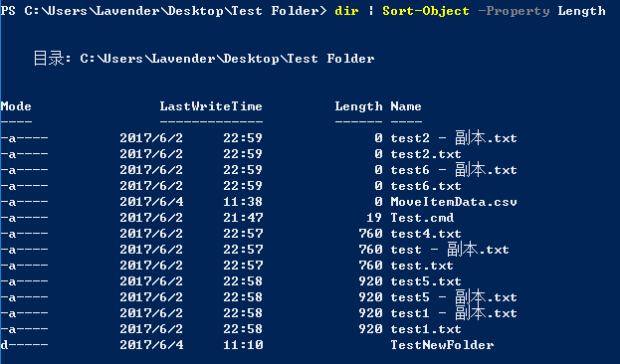Viewport: 620px width, 364px height.
Task: Click the 11:10 time of TestNewFolder
Action: [x=243, y=345]
